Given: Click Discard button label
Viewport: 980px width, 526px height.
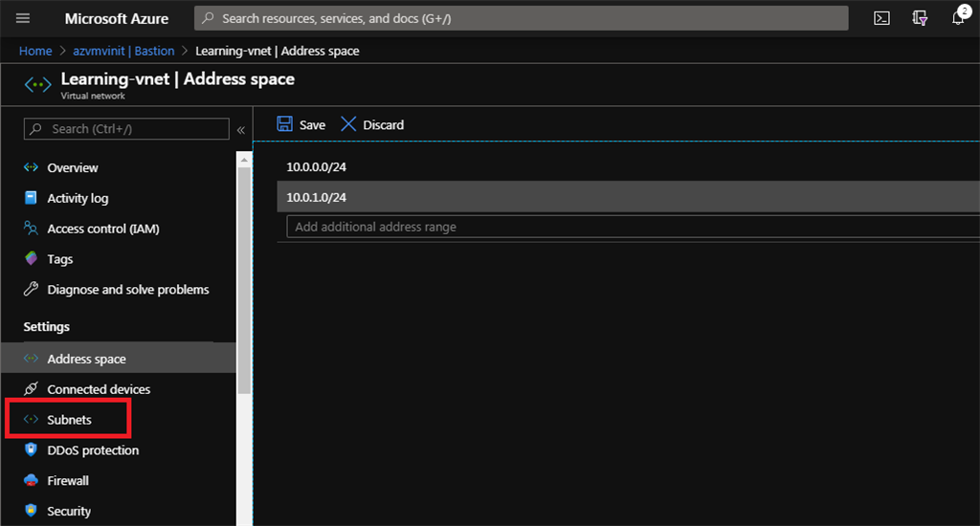Looking at the screenshot, I should point(383,125).
